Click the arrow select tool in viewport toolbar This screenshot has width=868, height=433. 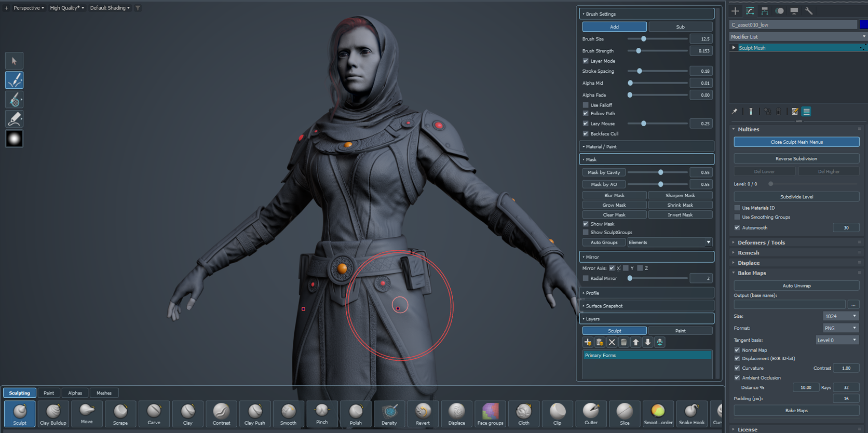[x=15, y=61]
